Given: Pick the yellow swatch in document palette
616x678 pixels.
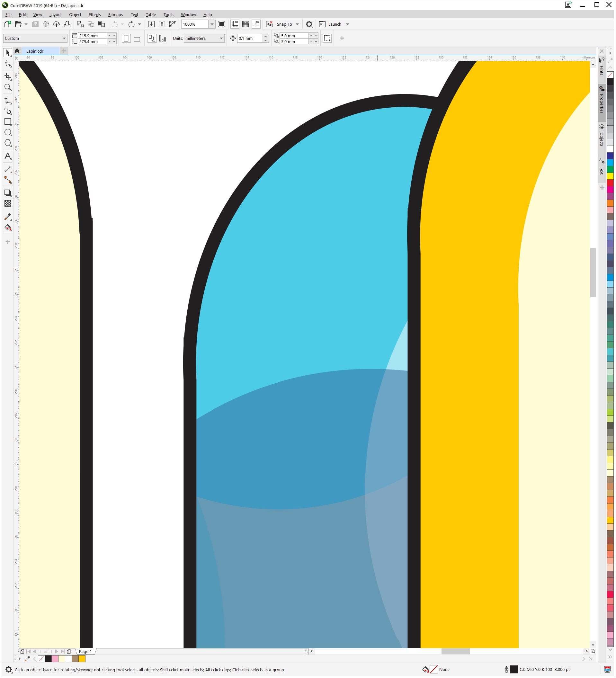Looking at the screenshot, I should [x=82, y=658].
